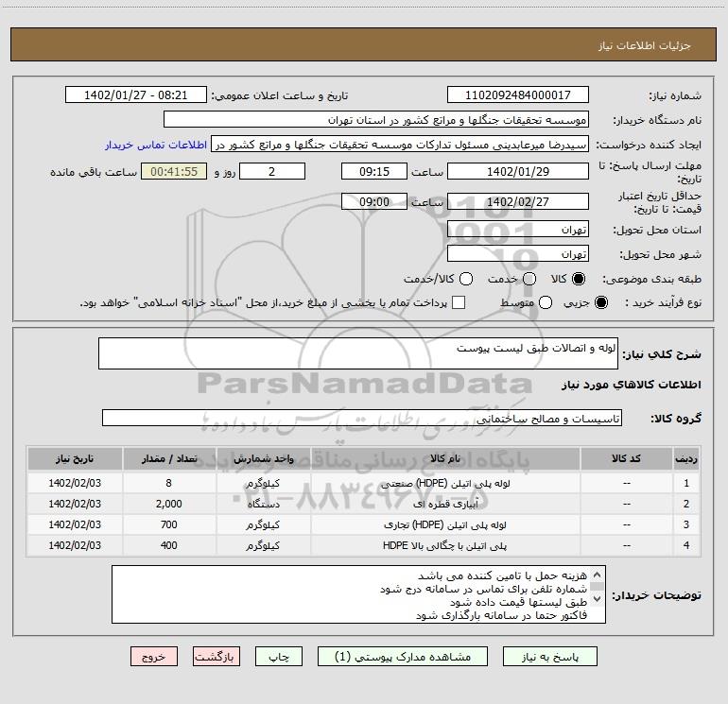
Task: Click date cell 1402/02/03 in row 4
Action: [75, 545]
